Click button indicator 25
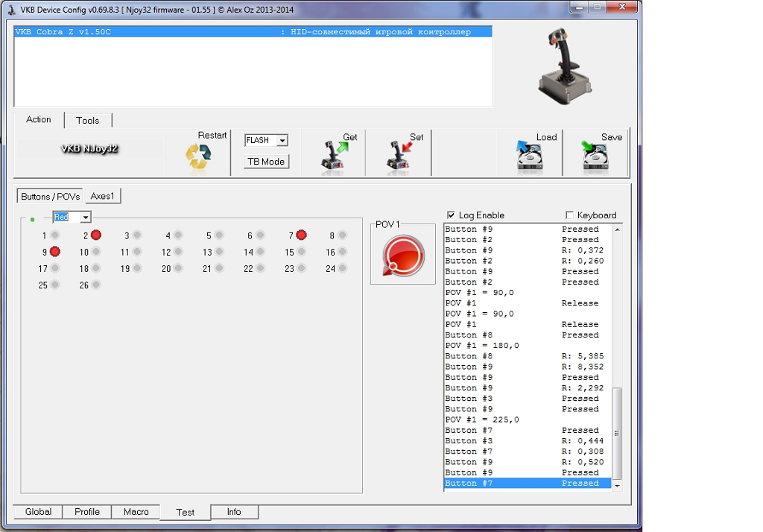 click(x=55, y=285)
